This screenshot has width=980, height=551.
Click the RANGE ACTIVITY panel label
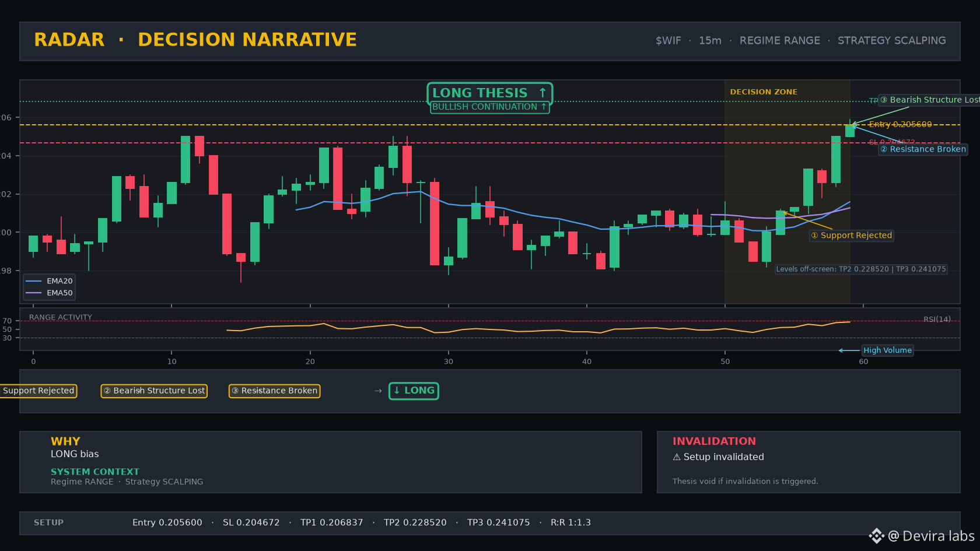pyautogui.click(x=61, y=317)
